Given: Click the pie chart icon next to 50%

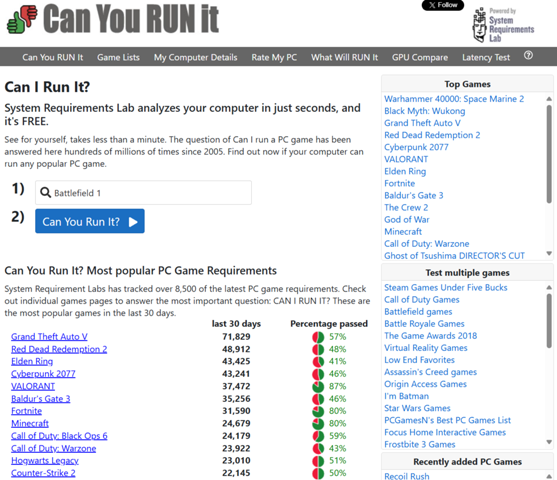Looking at the screenshot, I should (318, 473).
